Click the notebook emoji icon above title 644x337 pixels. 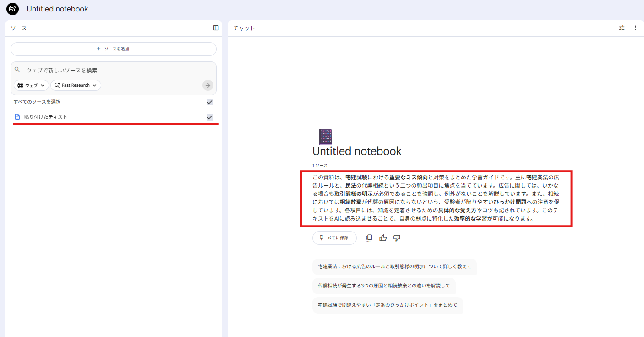click(325, 137)
